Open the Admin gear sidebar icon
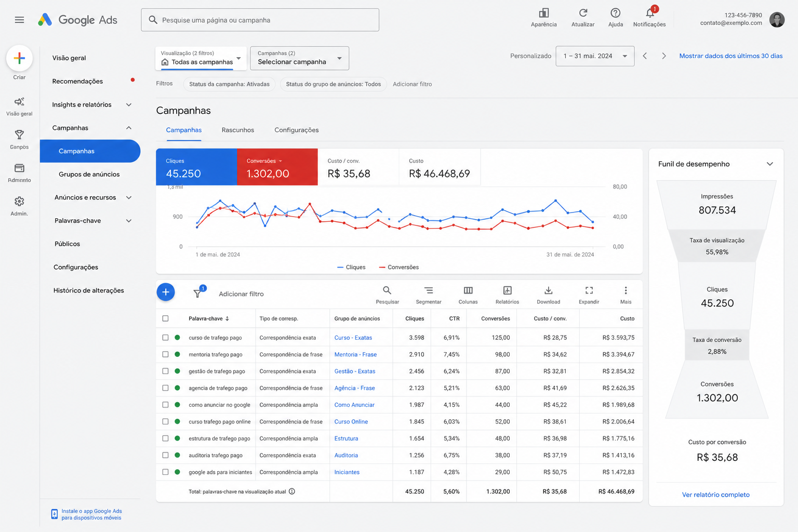 tap(19, 201)
